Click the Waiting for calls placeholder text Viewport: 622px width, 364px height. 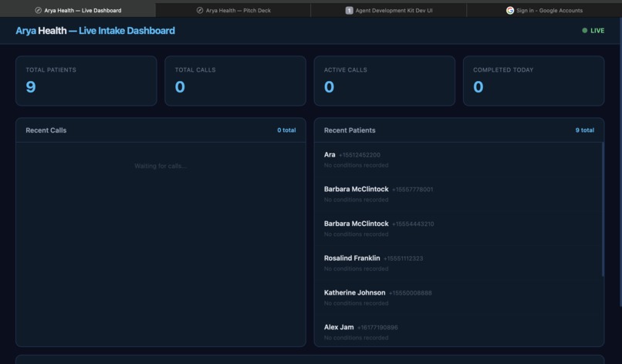point(161,166)
